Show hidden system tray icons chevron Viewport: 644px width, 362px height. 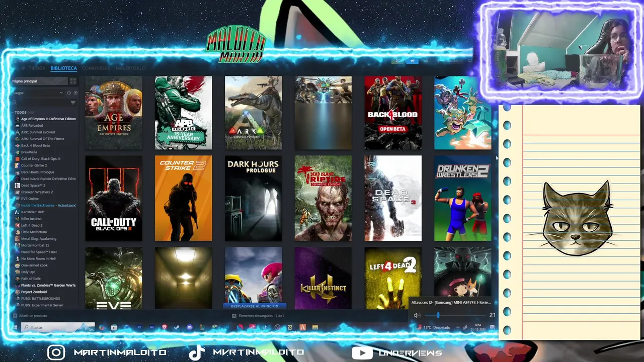(x=458, y=327)
